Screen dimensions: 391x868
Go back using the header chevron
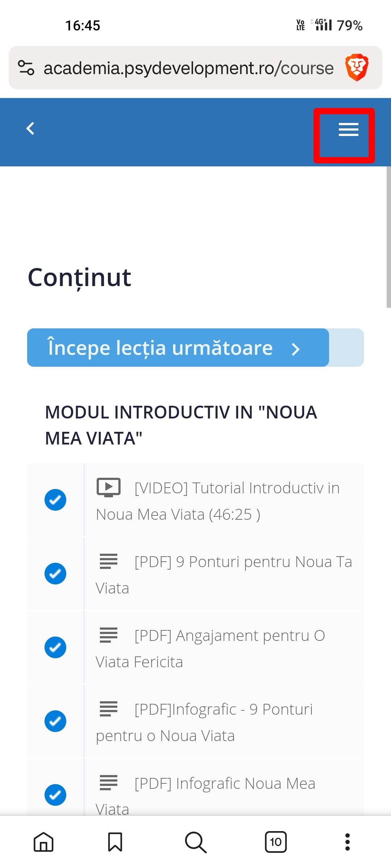[x=30, y=128]
